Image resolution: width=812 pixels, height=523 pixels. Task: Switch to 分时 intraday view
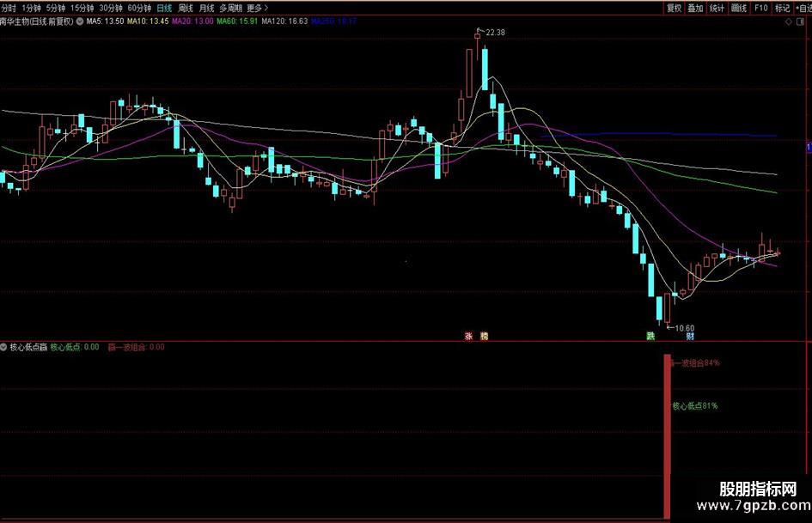tap(9, 8)
